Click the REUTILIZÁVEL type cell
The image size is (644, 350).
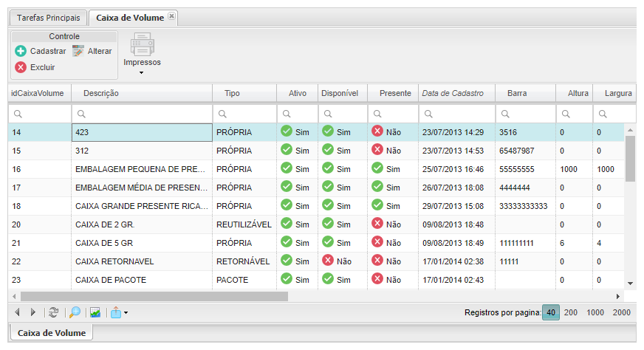pos(244,224)
